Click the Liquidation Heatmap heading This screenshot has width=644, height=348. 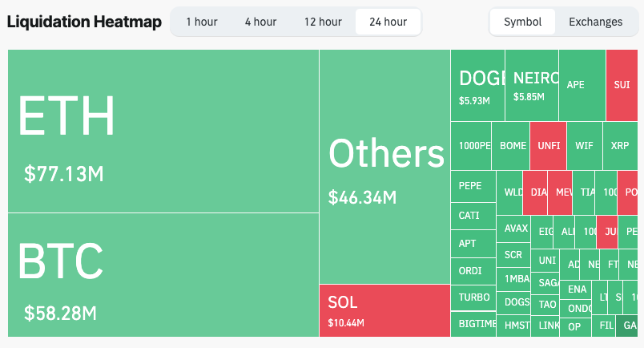[x=84, y=22]
